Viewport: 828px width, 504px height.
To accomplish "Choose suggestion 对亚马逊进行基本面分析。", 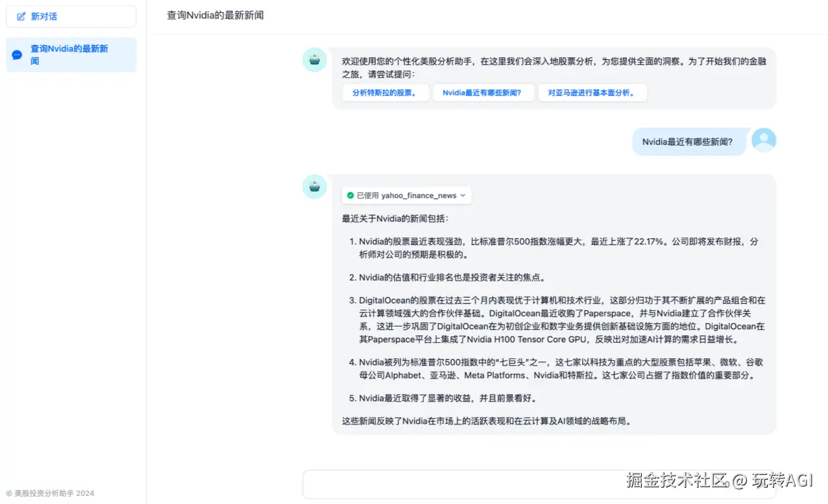I will coord(592,93).
